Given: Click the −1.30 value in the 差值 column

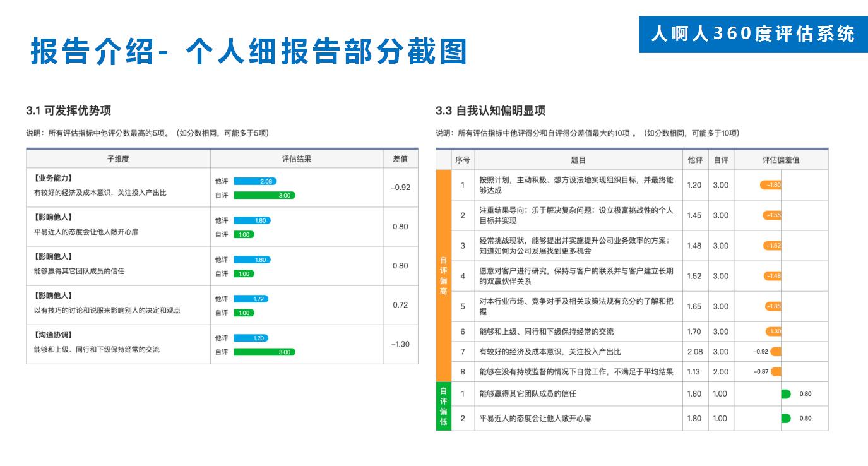Looking at the screenshot, I should point(400,344).
